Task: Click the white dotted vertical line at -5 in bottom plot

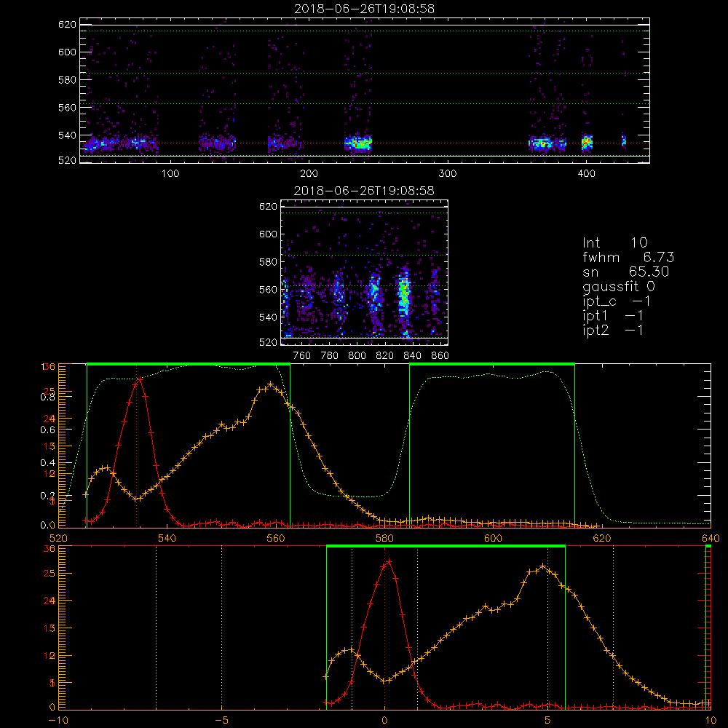Action: (x=221, y=628)
